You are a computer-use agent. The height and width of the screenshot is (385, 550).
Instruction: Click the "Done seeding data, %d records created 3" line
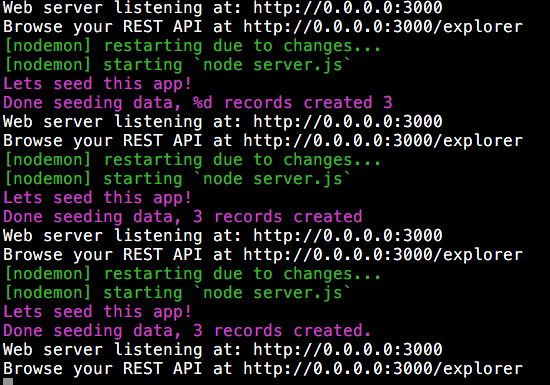click(x=198, y=103)
